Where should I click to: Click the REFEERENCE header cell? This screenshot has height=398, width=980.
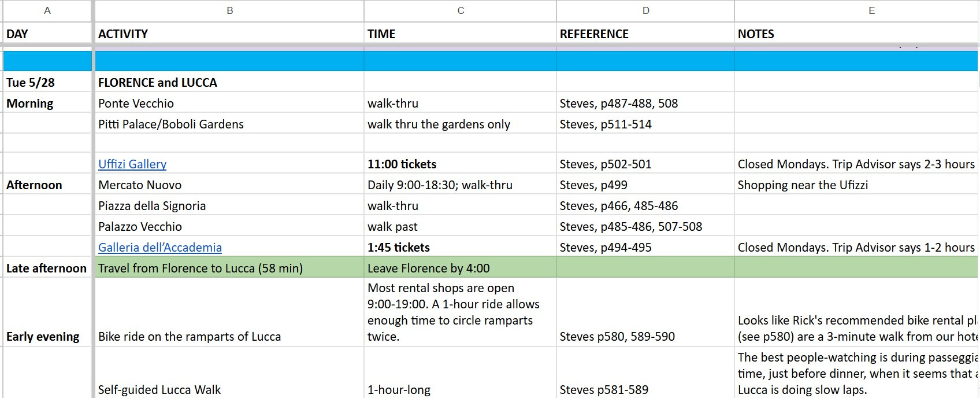coord(645,34)
